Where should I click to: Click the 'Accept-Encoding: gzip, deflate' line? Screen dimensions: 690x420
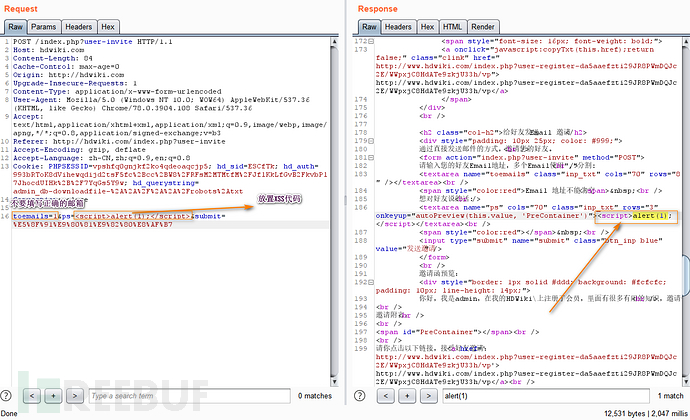point(79,150)
